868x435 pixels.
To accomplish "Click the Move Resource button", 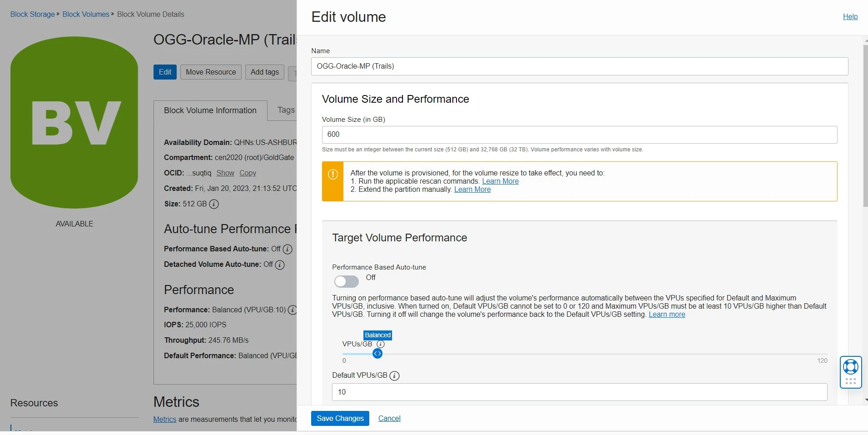I will 210,72.
